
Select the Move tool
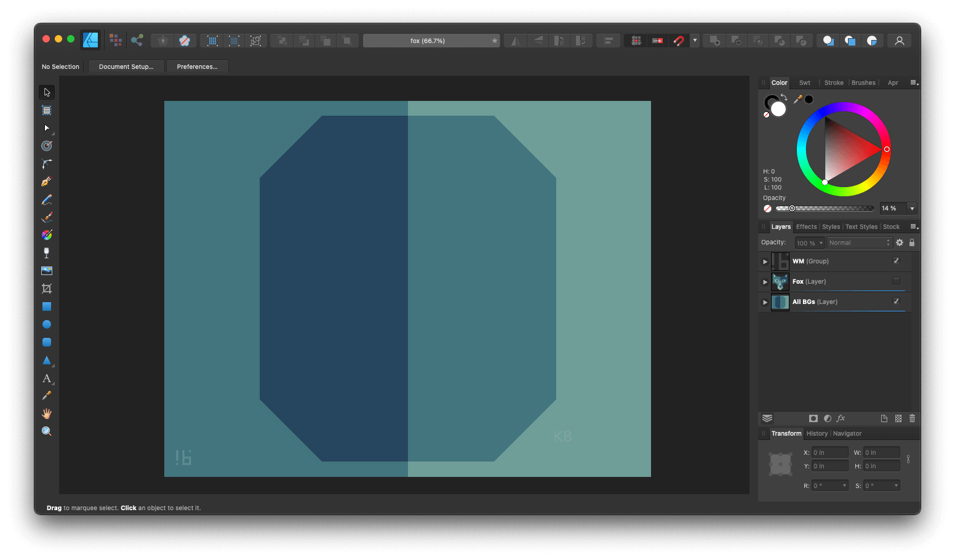[x=47, y=92]
